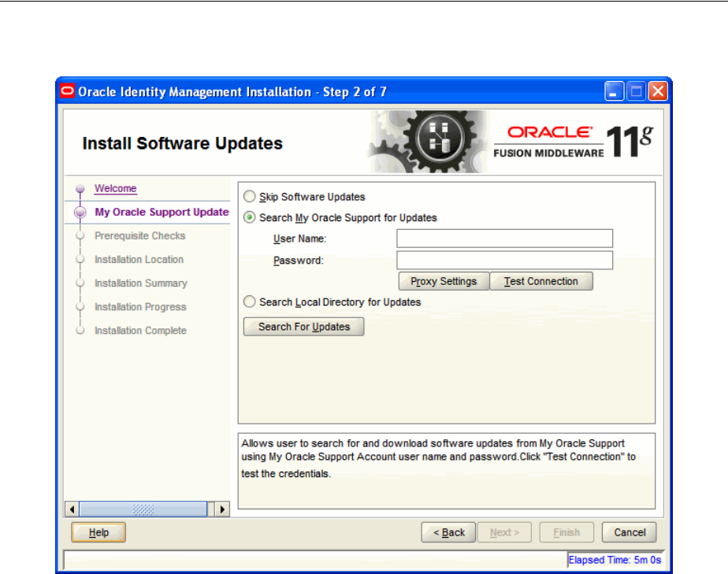728x574 pixels.
Task: Click the horizontal scrollbar thumb in navigation pane
Action: tap(143, 509)
